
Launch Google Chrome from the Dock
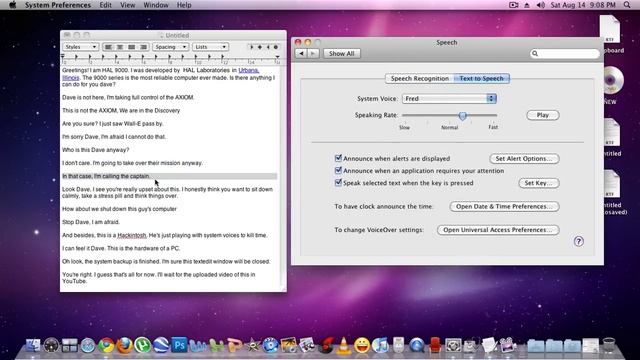[x=106, y=345]
